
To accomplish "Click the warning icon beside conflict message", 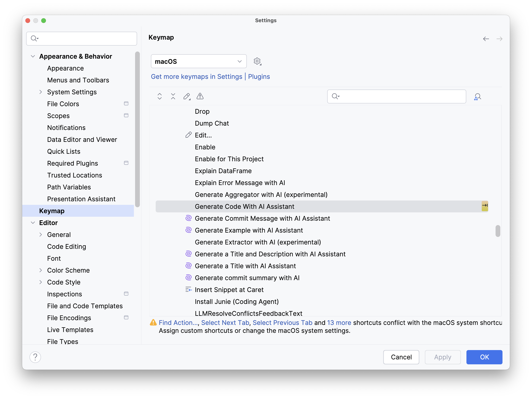I will [x=153, y=323].
